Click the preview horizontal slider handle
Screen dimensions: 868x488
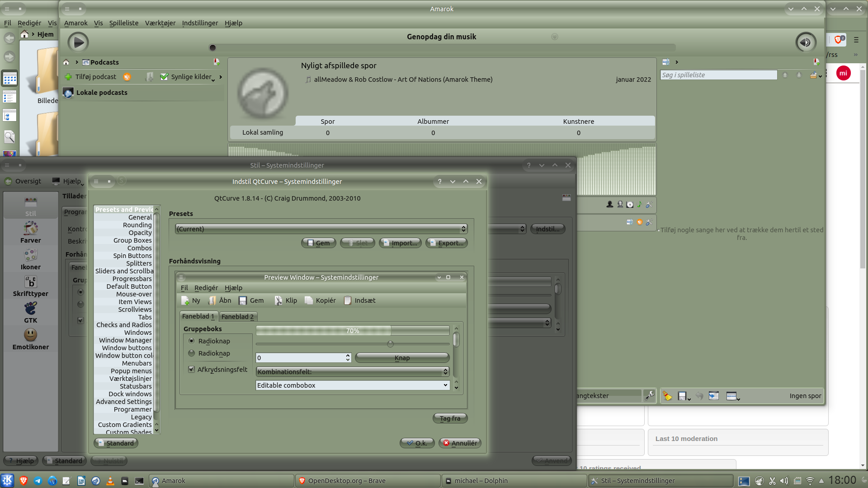pyautogui.click(x=390, y=344)
